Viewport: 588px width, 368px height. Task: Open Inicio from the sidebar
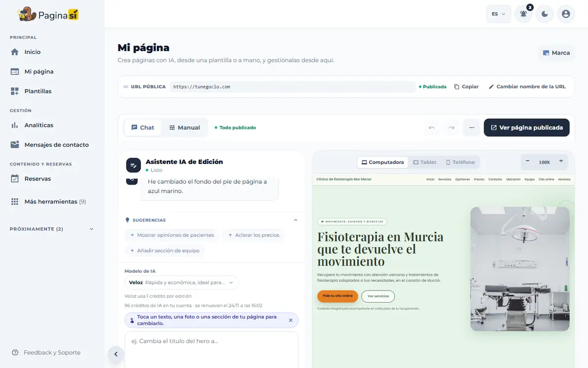tap(32, 52)
